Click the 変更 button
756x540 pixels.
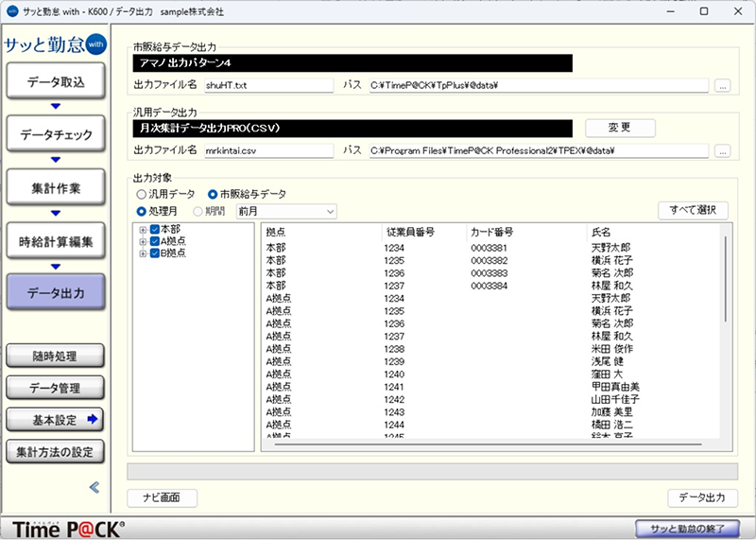[x=620, y=128]
